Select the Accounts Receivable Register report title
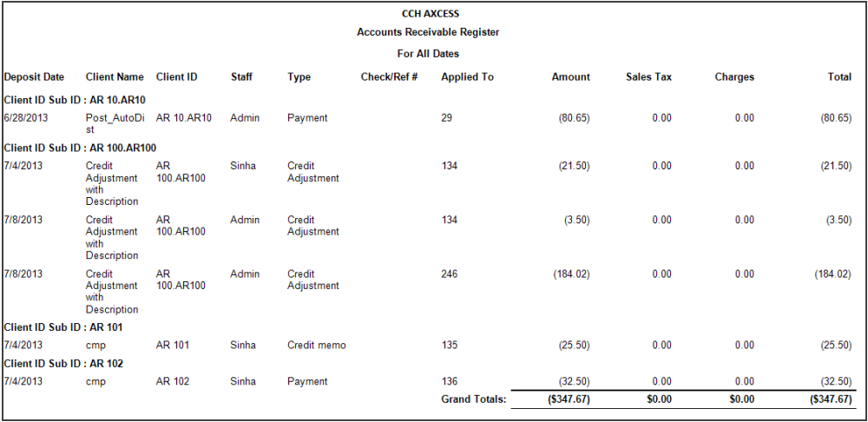Viewport: 868px width, 422px height. (428, 32)
